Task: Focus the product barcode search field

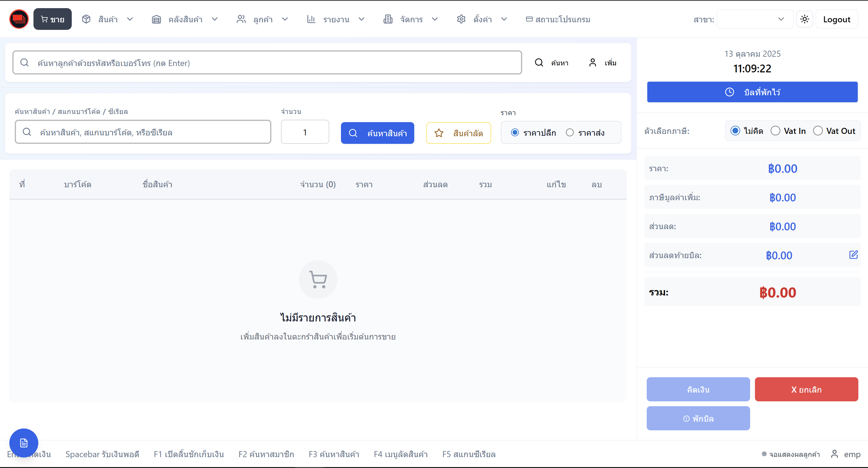Action: click(x=143, y=132)
